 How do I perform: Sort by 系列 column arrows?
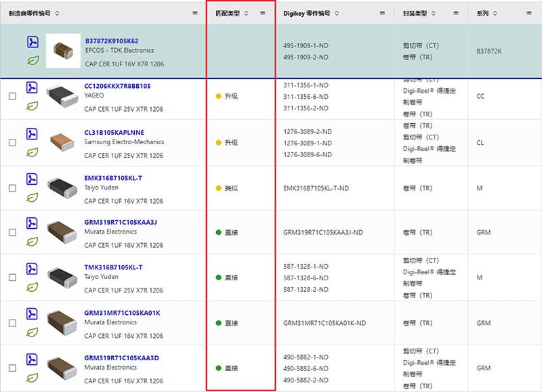pyautogui.click(x=496, y=13)
